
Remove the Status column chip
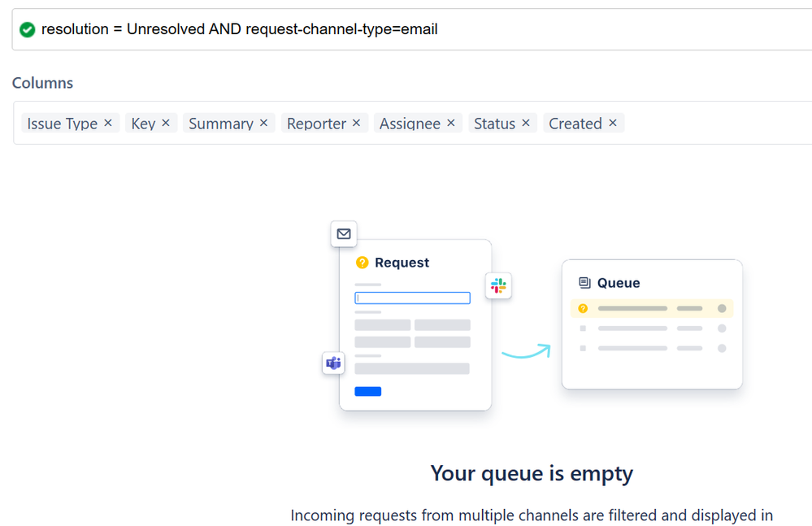pyautogui.click(x=526, y=124)
